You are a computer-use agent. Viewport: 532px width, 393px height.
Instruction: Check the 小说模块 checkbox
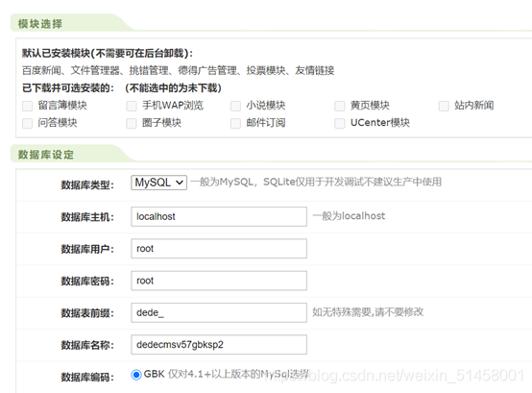pyautogui.click(x=235, y=107)
